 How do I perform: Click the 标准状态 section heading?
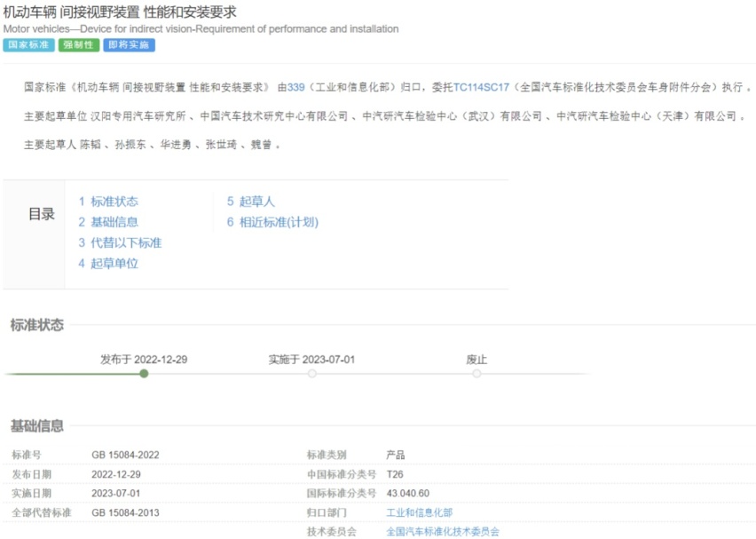click(37, 325)
